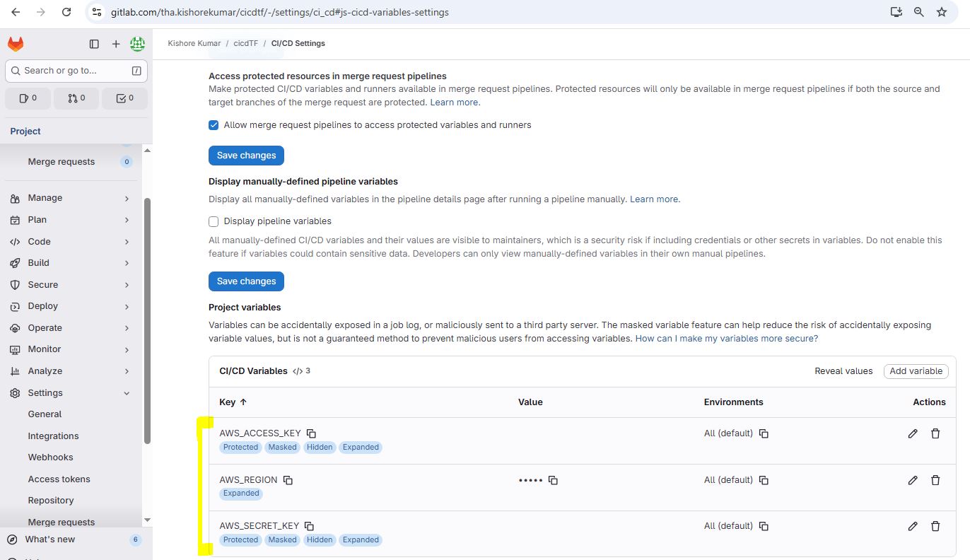Viewport: 970px width, 560px height.
Task: Click the plus create-new icon
Action: (x=116, y=44)
